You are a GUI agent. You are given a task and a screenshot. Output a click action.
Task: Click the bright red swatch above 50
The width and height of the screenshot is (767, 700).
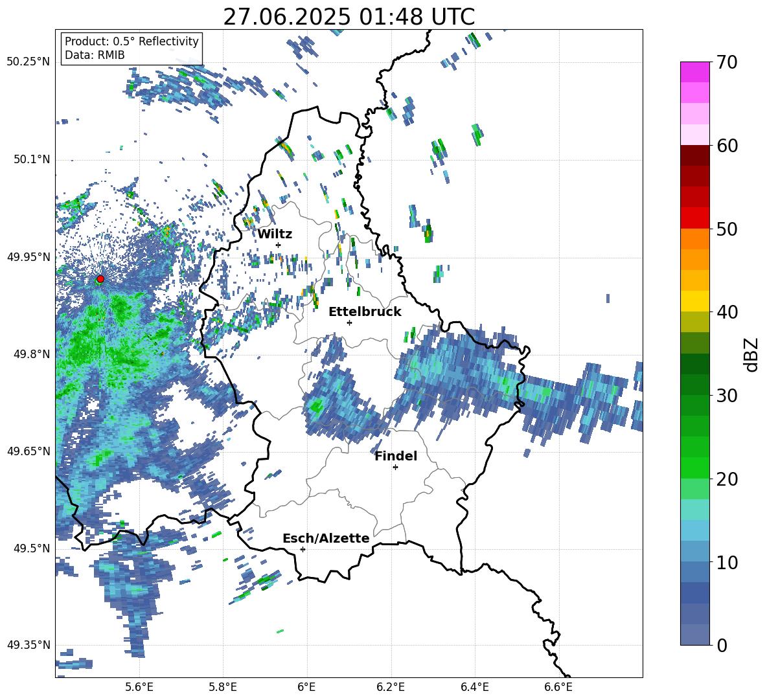coord(694,218)
